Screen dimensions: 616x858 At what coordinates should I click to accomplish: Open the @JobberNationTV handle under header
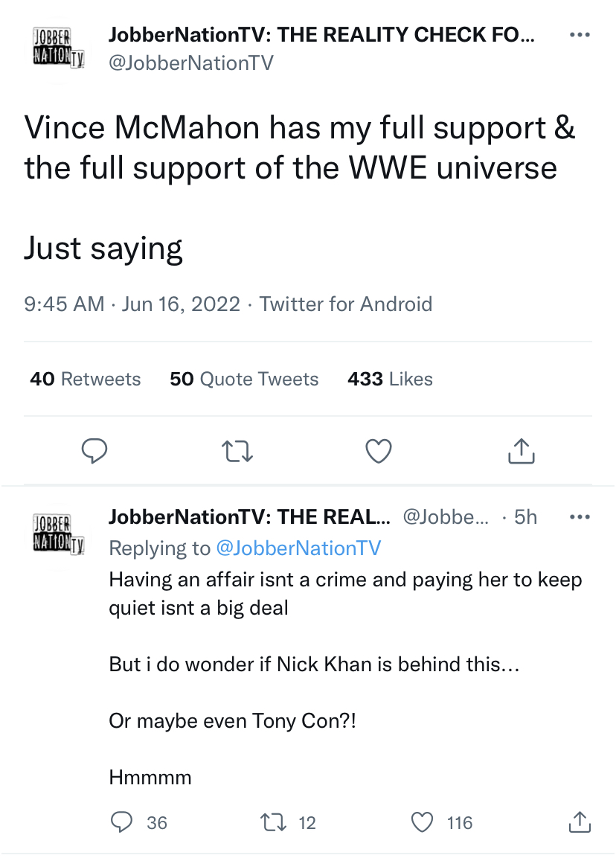pos(191,63)
